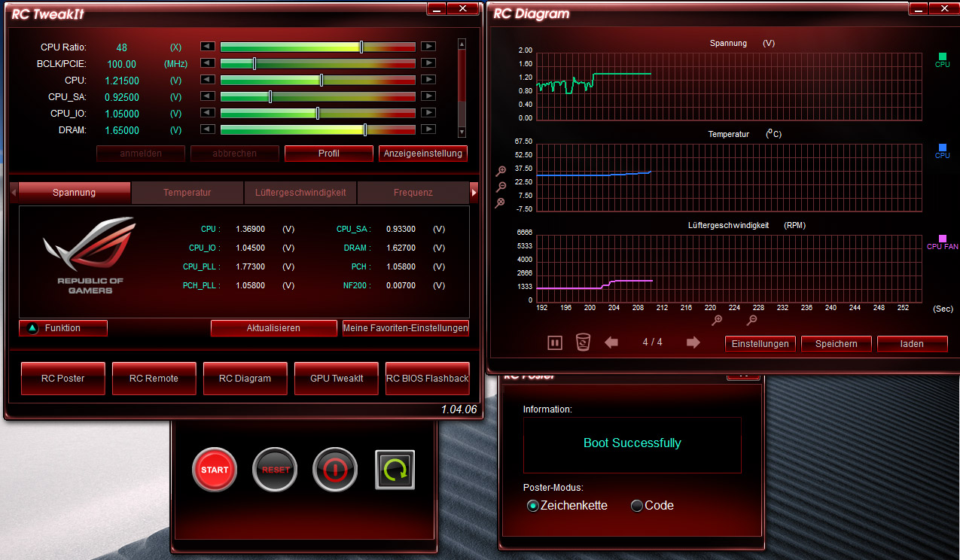Switch to the Lüftergeschwindigkeit tab
This screenshot has width=960, height=560.
pyautogui.click(x=300, y=193)
